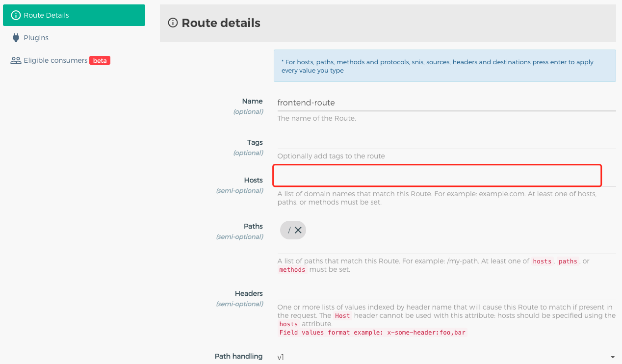Click the Name field label
This screenshot has width=622, height=364.
pyautogui.click(x=253, y=101)
